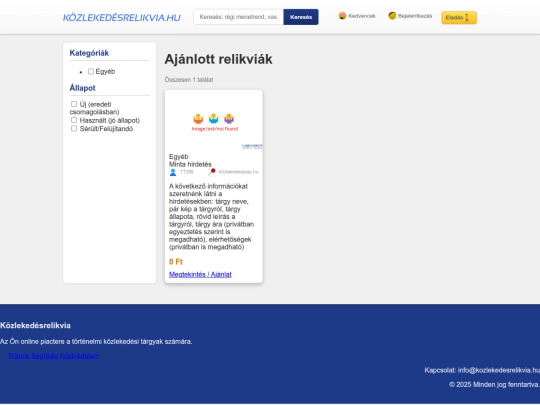Click the Összesen 1 találat text

click(189, 80)
